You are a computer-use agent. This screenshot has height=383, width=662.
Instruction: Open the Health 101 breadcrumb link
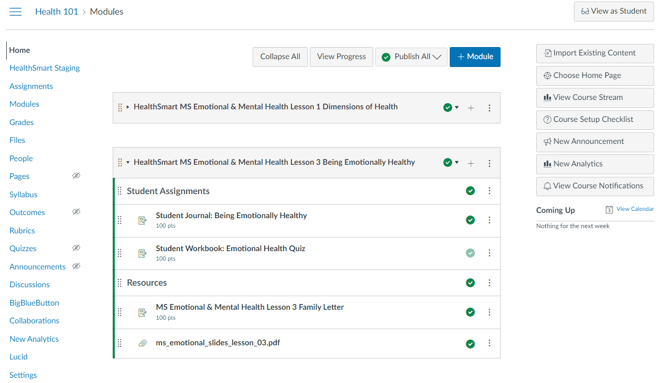click(x=57, y=12)
